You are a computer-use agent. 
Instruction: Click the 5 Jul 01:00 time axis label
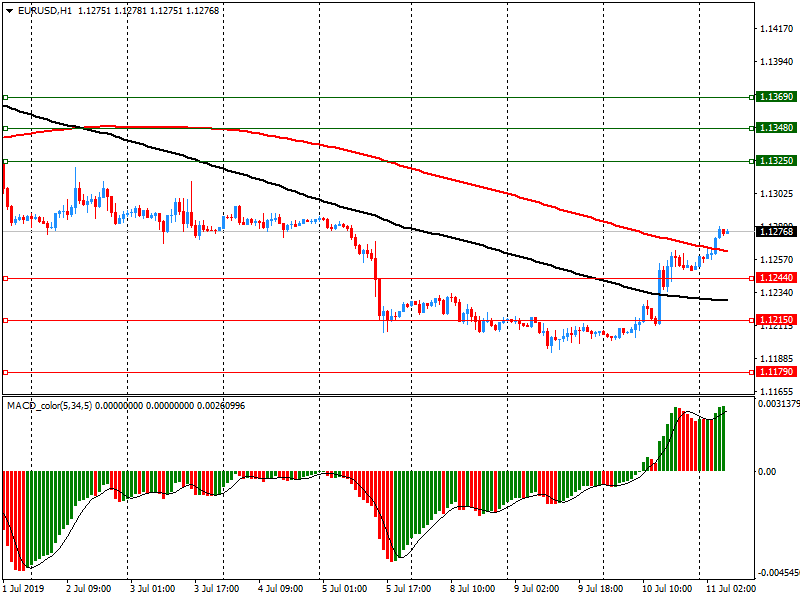(344, 588)
